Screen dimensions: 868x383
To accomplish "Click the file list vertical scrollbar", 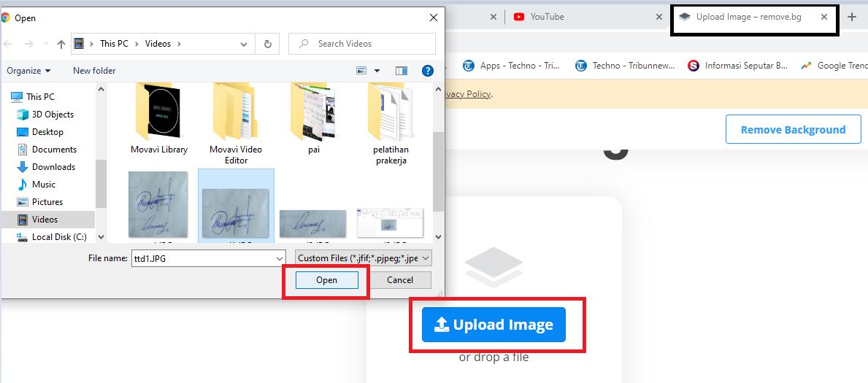I will click(x=439, y=171).
